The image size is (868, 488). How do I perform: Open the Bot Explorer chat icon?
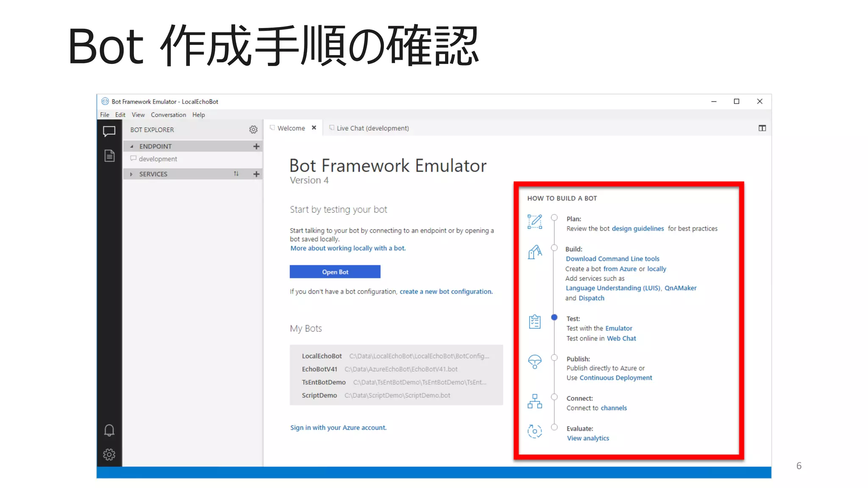click(x=109, y=131)
